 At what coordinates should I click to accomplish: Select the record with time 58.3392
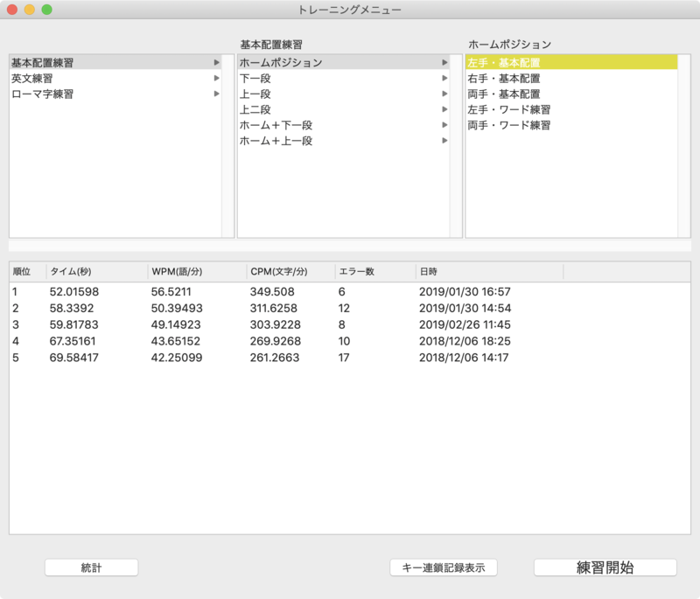[350, 308]
